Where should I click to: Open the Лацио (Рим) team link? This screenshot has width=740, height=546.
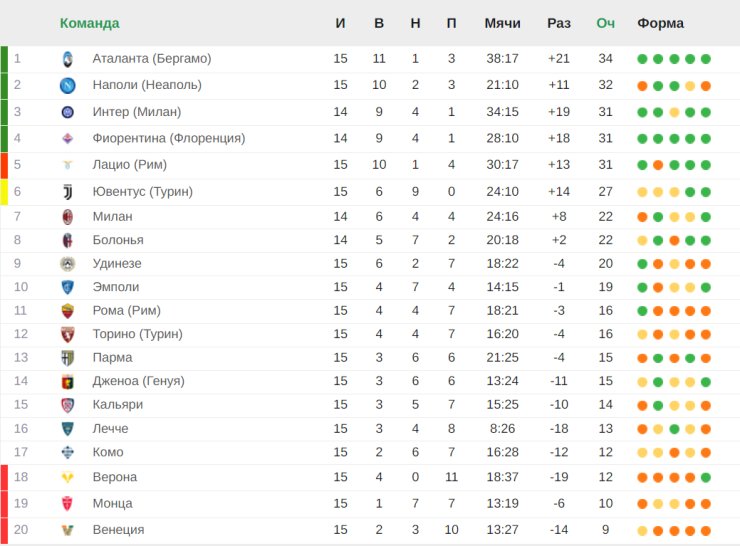(129, 165)
